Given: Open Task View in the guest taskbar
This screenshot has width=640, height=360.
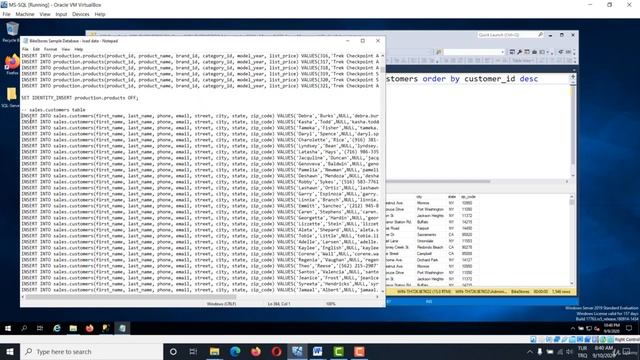Looking at the screenshot, I should pyautogui.click(x=40, y=328).
